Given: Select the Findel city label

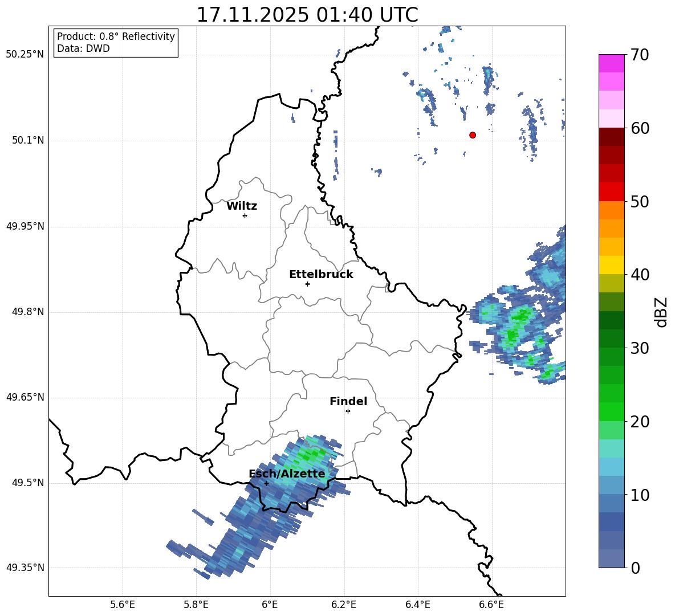Looking at the screenshot, I should click(348, 401).
